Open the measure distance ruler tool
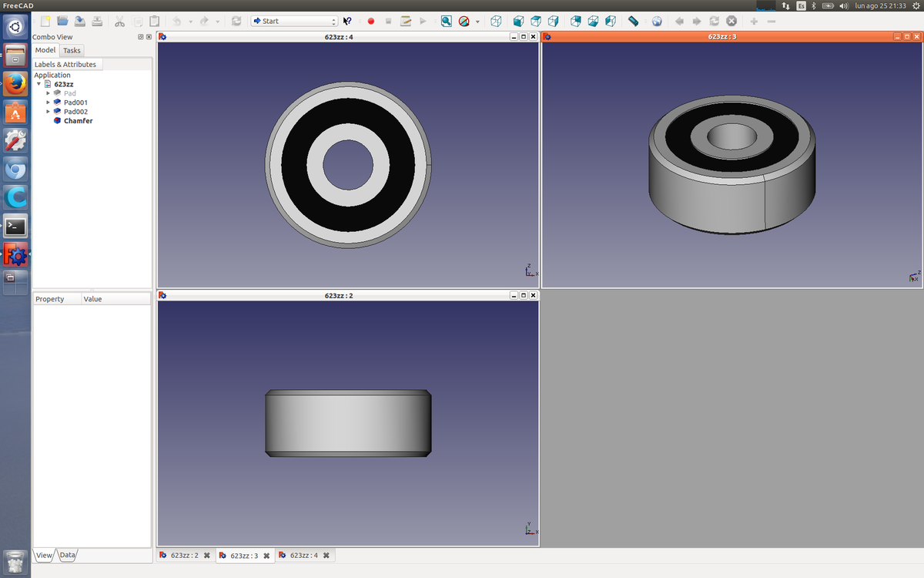The height and width of the screenshot is (578, 924). click(x=633, y=21)
